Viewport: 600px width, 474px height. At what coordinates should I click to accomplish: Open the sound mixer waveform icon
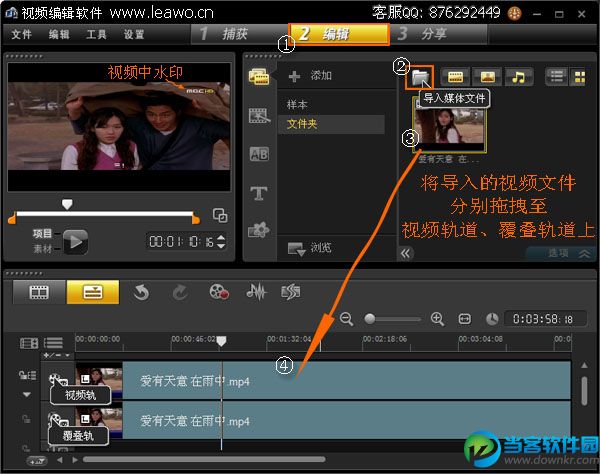[256, 292]
